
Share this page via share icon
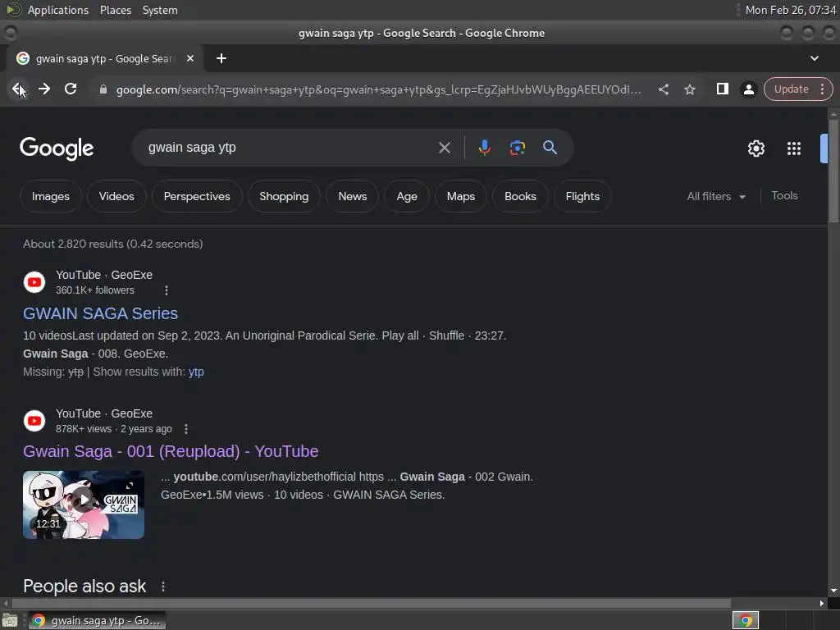point(664,89)
